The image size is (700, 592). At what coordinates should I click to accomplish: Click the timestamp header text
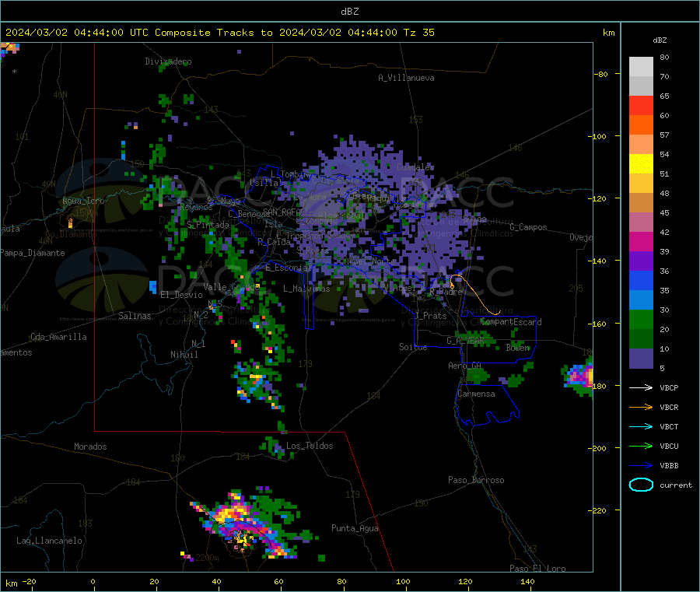(220, 33)
